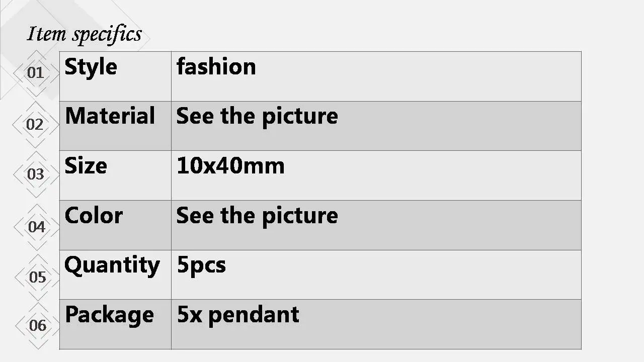Click the 05 diamond number badge
This screenshot has height=362, width=644.
pyautogui.click(x=37, y=277)
